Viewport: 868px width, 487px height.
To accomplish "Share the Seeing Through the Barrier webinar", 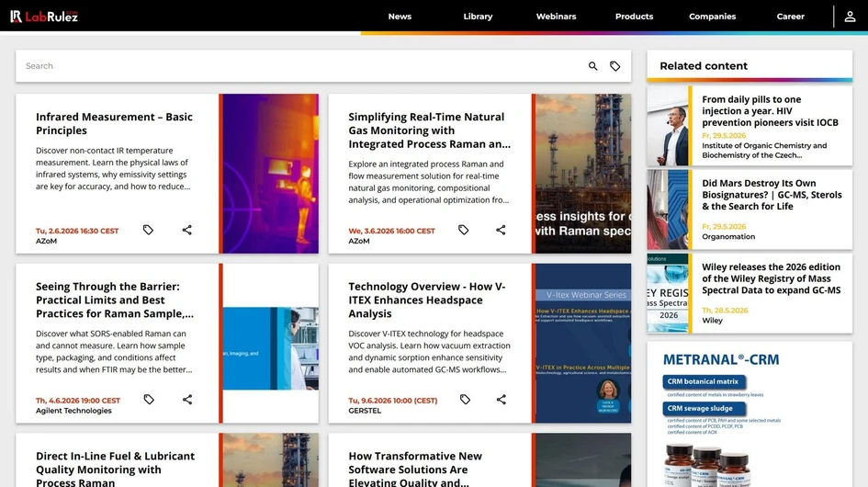I will [x=187, y=399].
